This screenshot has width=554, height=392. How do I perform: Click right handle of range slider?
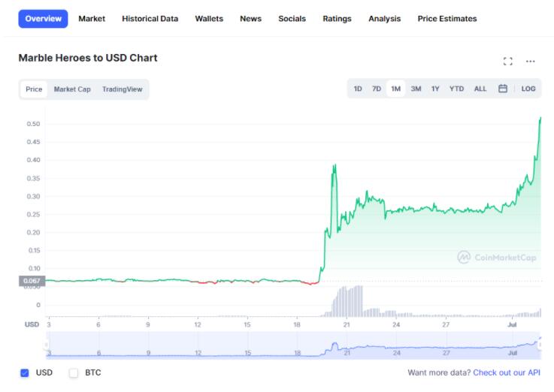(x=540, y=345)
